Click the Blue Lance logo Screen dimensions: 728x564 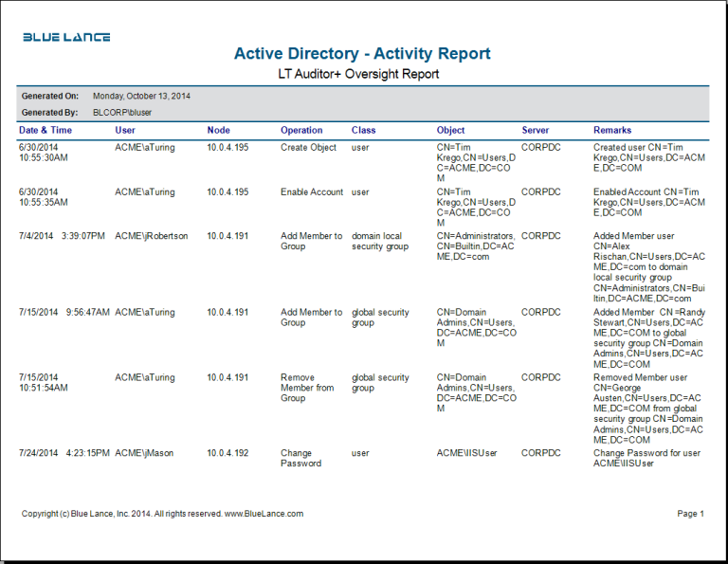pyautogui.click(x=66, y=37)
